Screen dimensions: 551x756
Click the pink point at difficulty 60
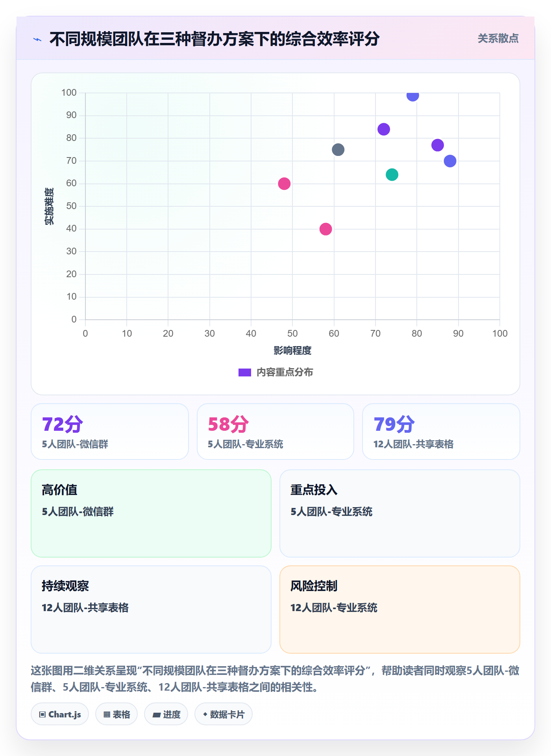(284, 183)
